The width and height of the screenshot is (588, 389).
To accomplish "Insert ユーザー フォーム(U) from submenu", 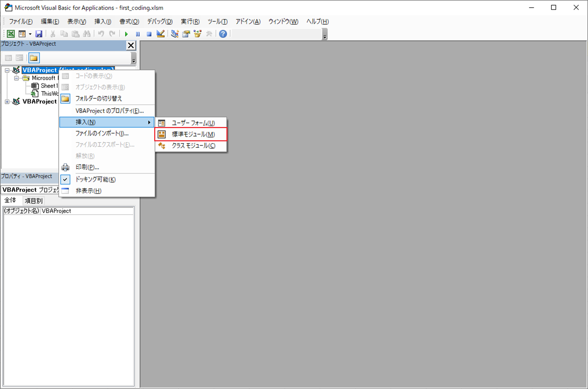I will click(x=191, y=123).
